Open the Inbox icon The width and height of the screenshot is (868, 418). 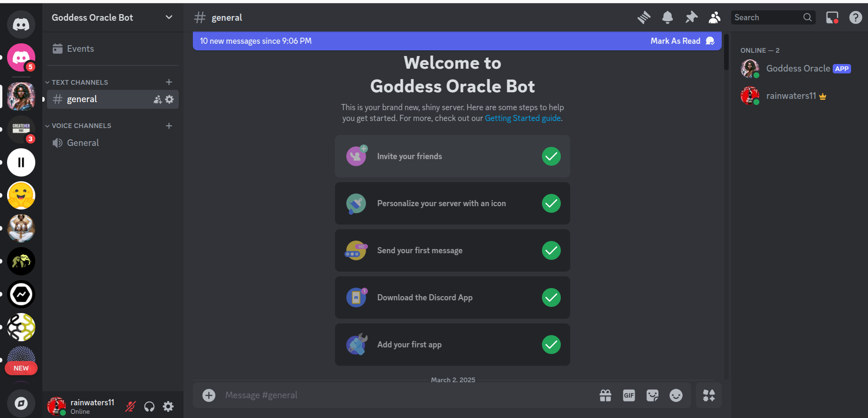coord(832,17)
